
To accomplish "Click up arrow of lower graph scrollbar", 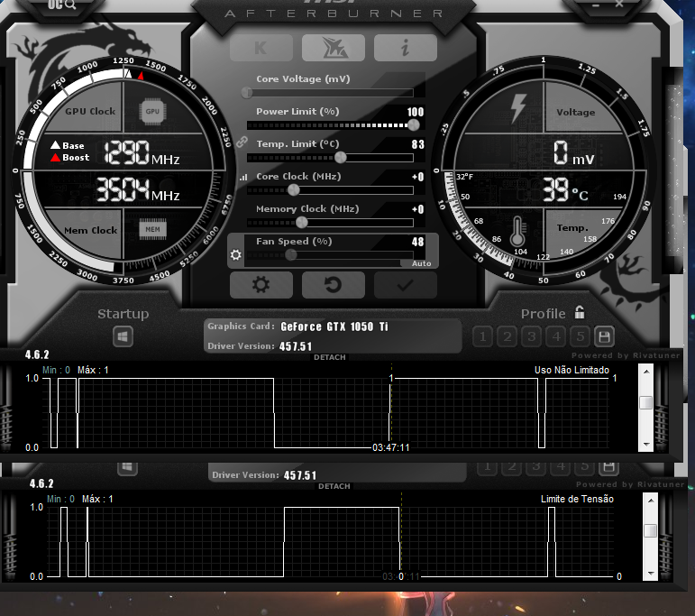I will [650, 501].
